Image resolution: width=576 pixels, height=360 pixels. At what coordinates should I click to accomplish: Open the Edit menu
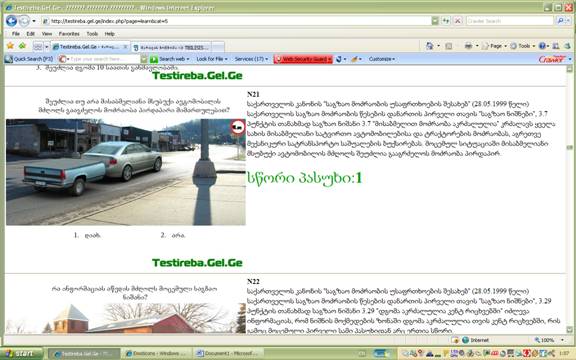(30, 34)
